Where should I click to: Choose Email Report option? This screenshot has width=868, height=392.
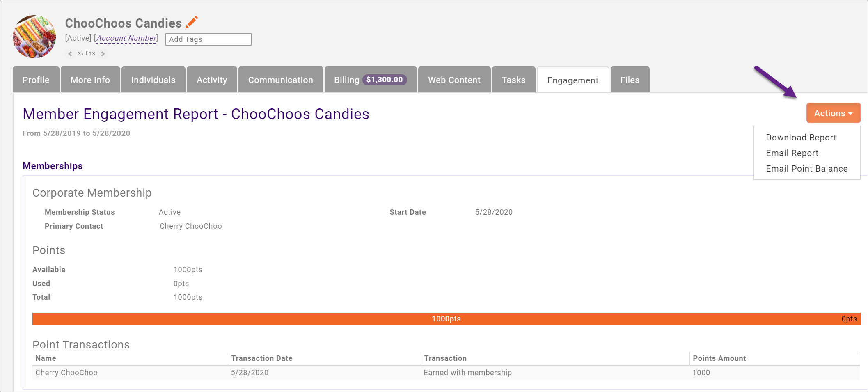coord(792,153)
